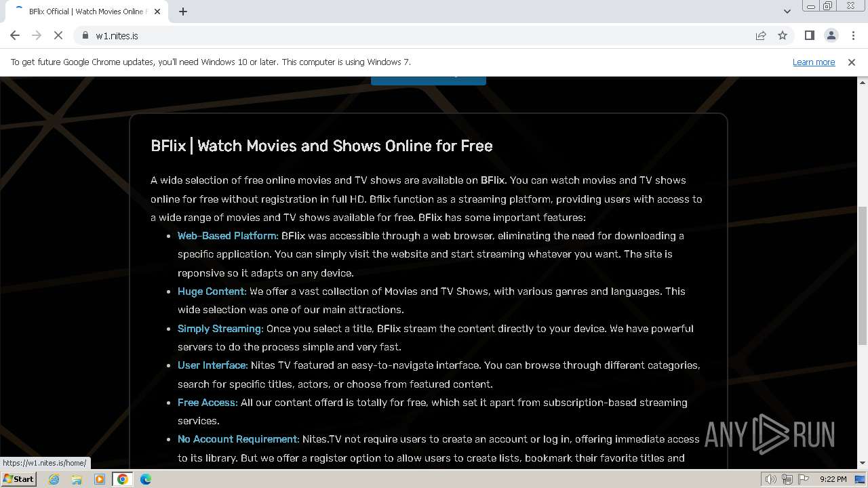Open Microsoft Edge from the taskbar
The width and height of the screenshot is (868, 488).
pyautogui.click(x=146, y=479)
